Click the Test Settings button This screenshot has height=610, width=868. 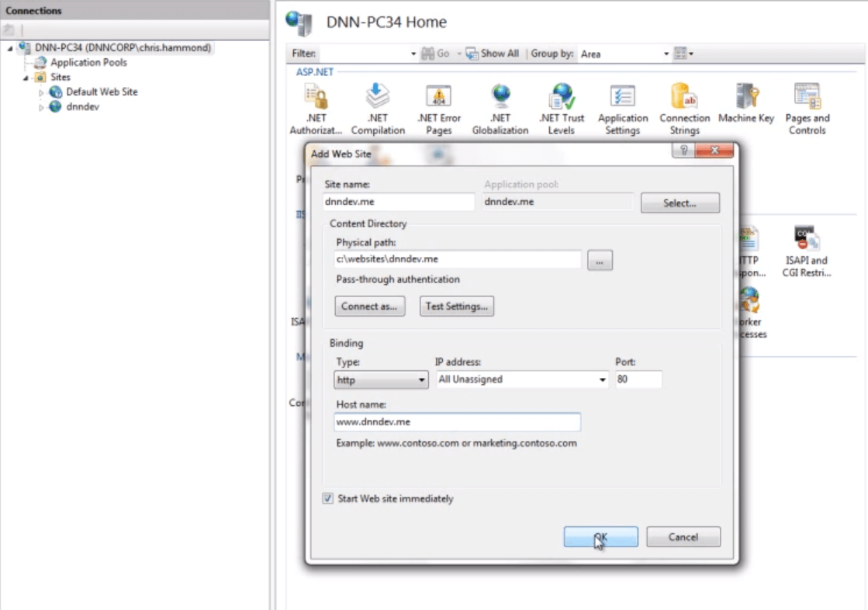(x=456, y=306)
